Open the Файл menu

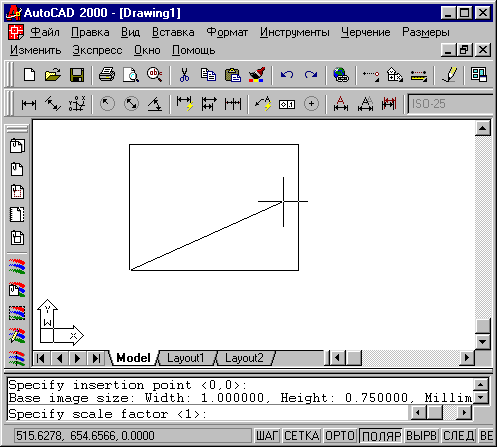(x=45, y=32)
